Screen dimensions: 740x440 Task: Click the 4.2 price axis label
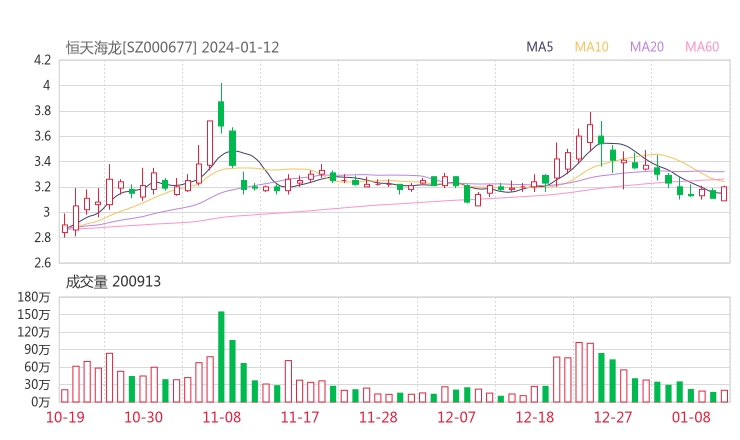coord(42,60)
